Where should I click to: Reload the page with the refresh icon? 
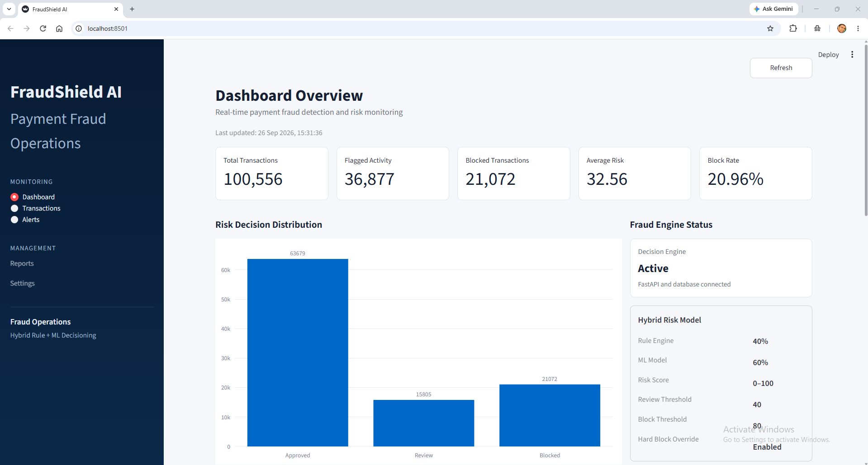[x=43, y=28]
